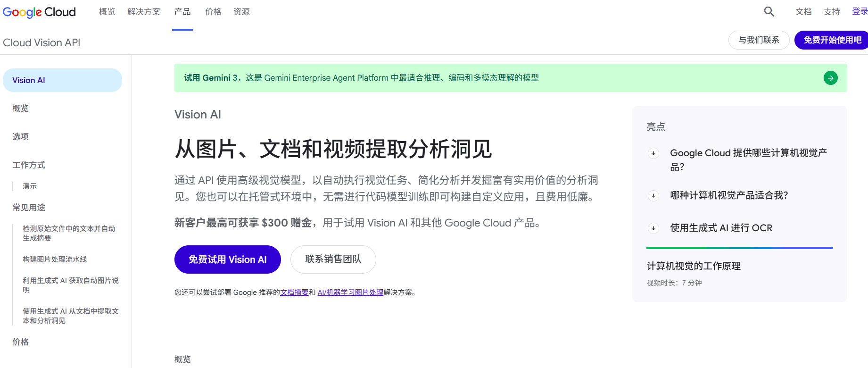The height and width of the screenshot is (368, 868).
Task: Click the 免费开始使用吧 button
Action: pyautogui.click(x=831, y=40)
